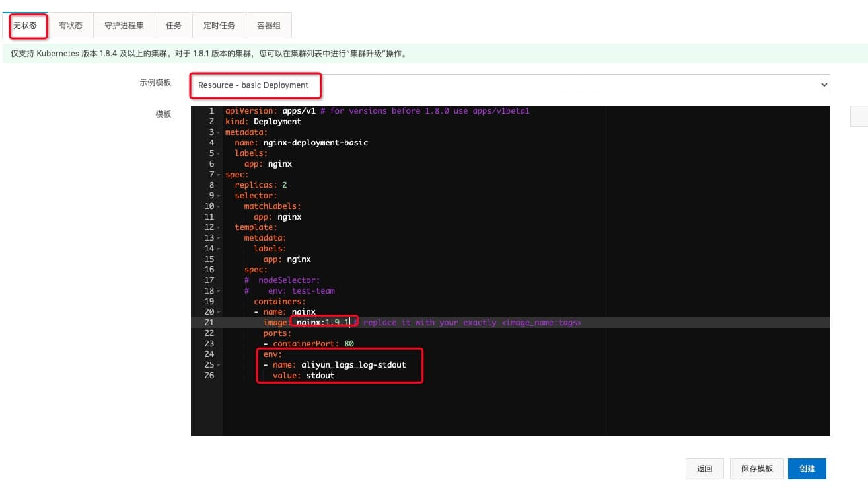The height and width of the screenshot is (488, 868).
Task: Collapse the fold at line 18
Action: coord(219,291)
